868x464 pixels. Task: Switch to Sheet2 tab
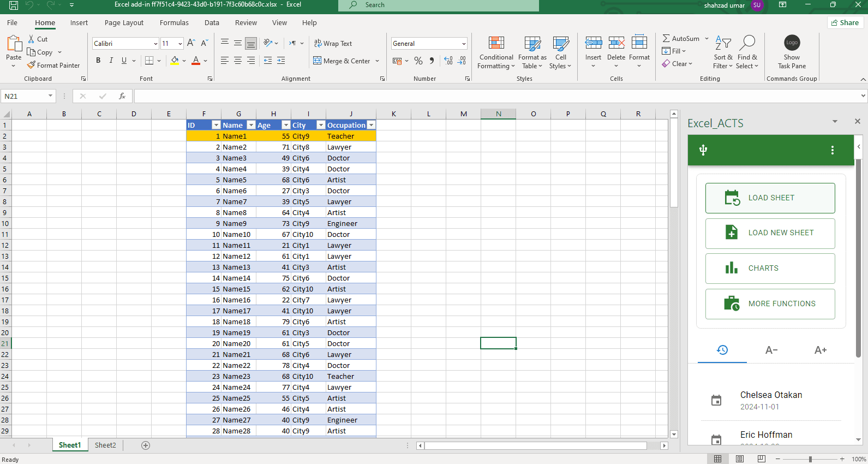(105, 445)
